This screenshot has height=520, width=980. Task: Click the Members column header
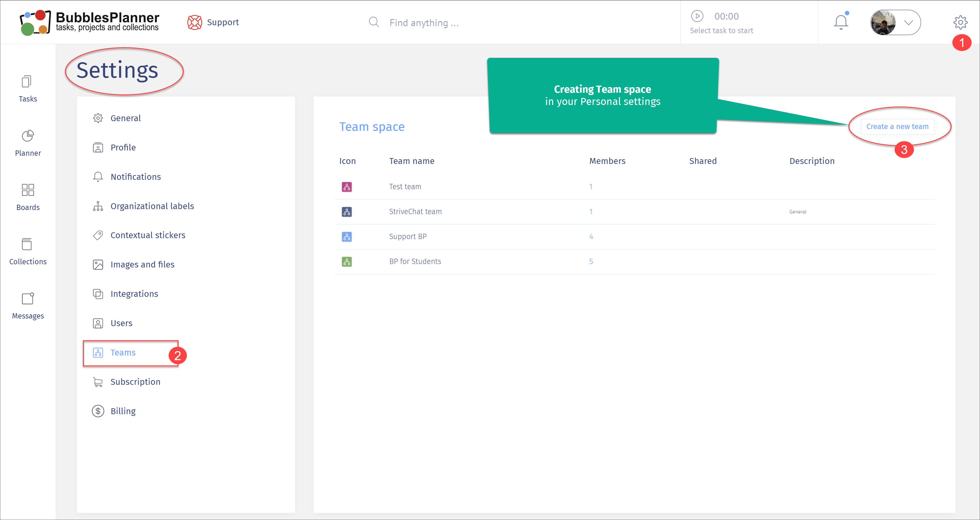tap(607, 161)
